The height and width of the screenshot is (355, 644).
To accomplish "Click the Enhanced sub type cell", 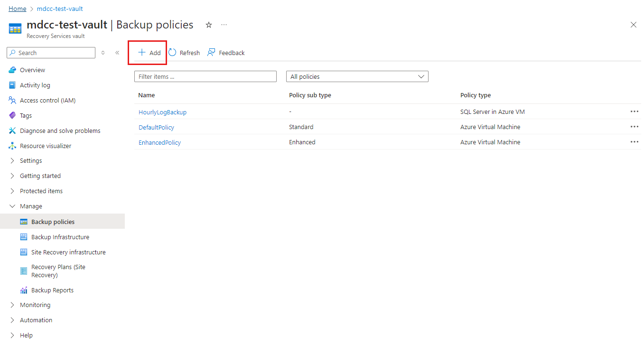I will tap(302, 142).
